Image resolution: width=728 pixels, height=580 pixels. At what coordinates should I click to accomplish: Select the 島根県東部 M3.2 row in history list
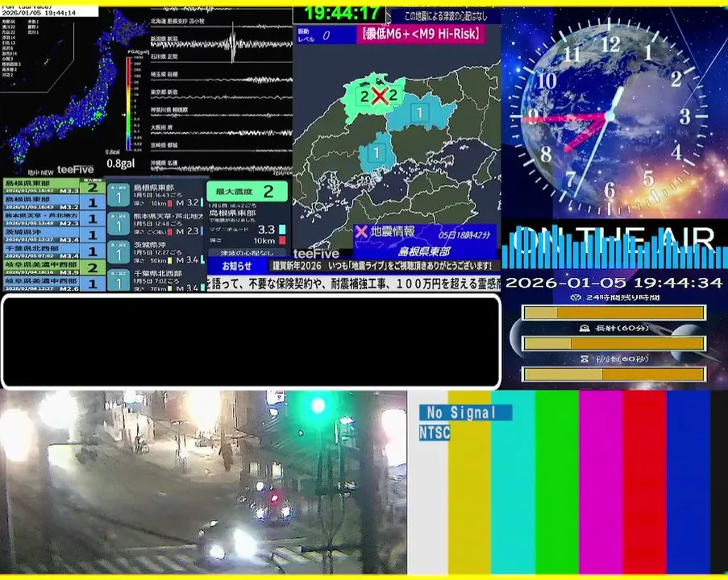[x=55, y=203]
